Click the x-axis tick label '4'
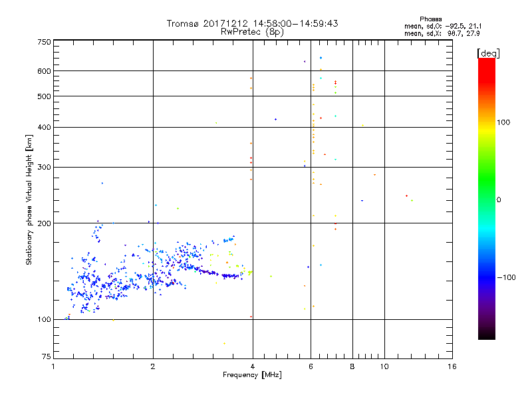The width and height of the screenshot is (532, 399). [x=253, y=366]
